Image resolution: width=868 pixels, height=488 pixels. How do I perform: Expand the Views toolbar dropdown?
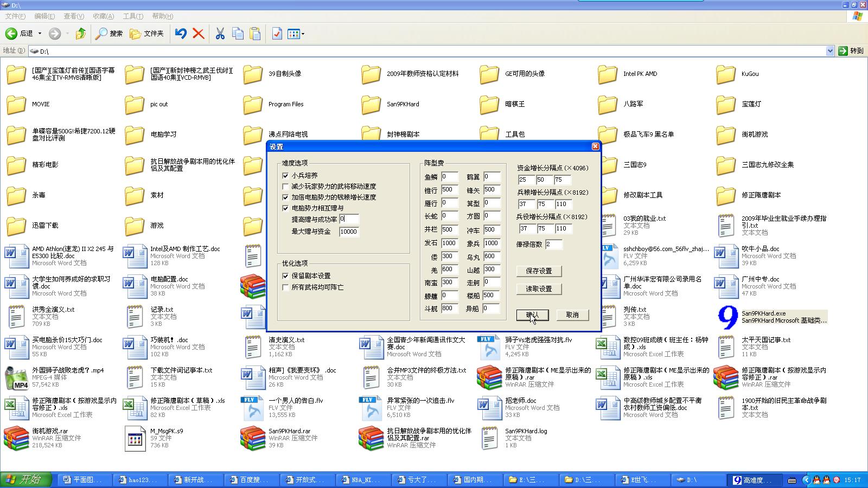[303, 34]
